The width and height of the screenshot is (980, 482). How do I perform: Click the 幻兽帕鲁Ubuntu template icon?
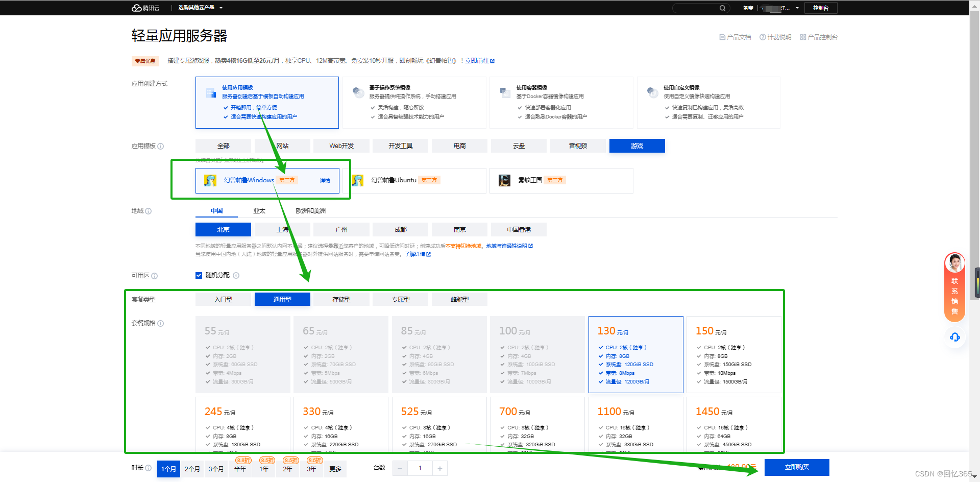pyautogui.click(x=357, y=180)
